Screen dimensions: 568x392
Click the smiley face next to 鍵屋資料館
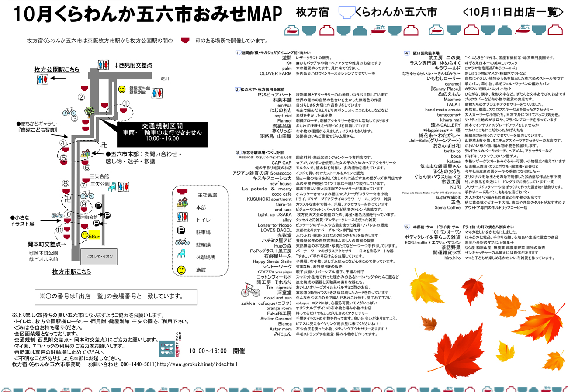(122, 89)
